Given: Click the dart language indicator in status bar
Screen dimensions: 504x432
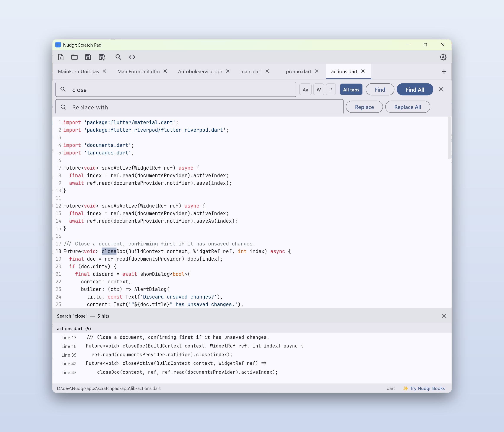Looking at the screenshot, I should pyautogui.click(x=391, y=388).
